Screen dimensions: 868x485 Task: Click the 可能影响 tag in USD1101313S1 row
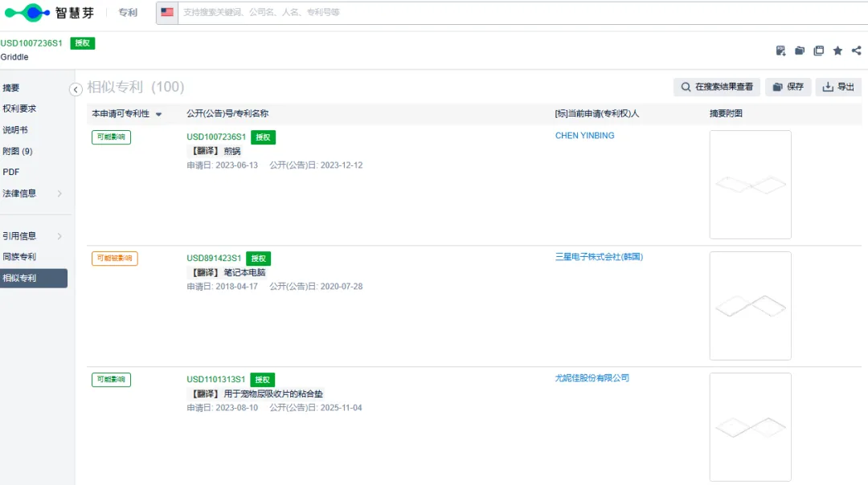click(x=111, y=379)
